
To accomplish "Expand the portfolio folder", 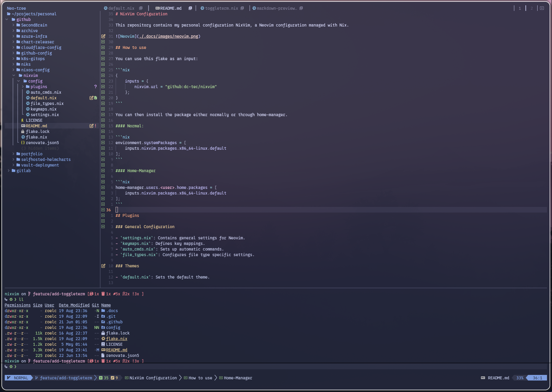I will coord(14,154).
